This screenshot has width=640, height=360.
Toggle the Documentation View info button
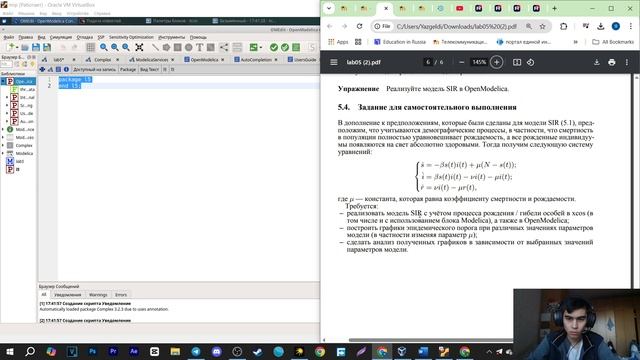tap(66, 69)
